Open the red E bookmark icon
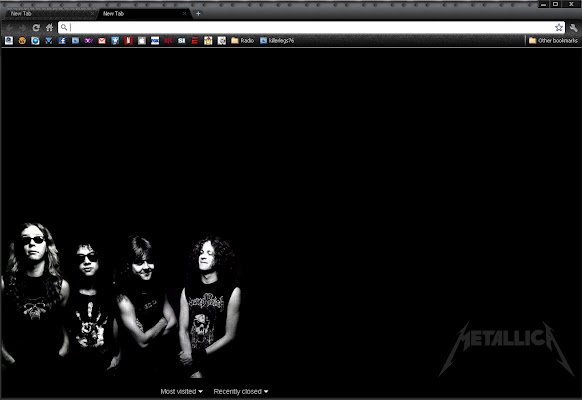 pos(195,40)
